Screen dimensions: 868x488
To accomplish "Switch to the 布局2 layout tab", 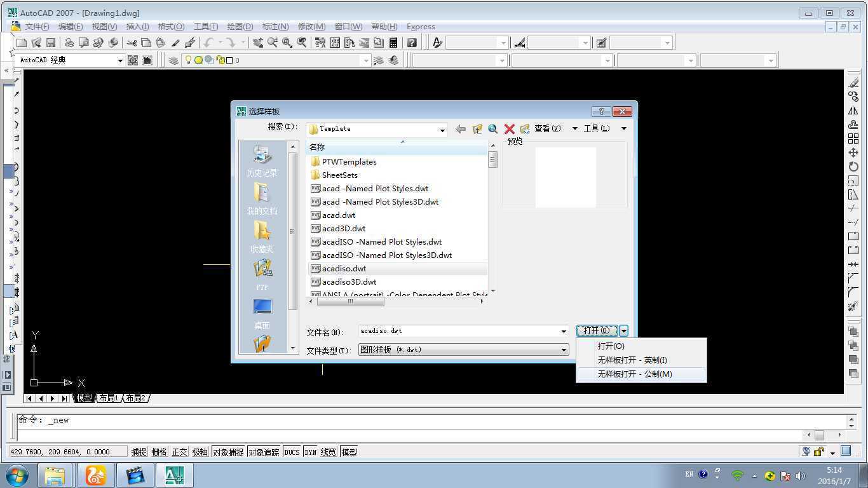I will [135, 398].
